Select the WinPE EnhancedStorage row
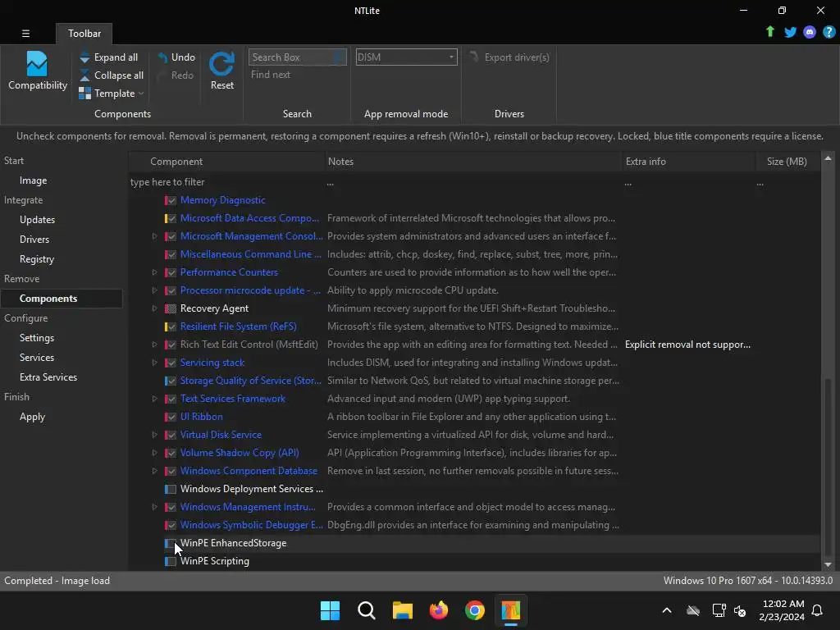Image resolution: width=840 pixels, height=630 pixels. tap(474, 543)
